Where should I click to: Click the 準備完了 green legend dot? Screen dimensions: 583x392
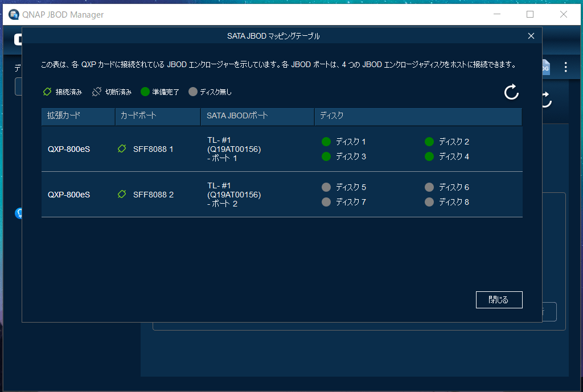coord(145,92)
